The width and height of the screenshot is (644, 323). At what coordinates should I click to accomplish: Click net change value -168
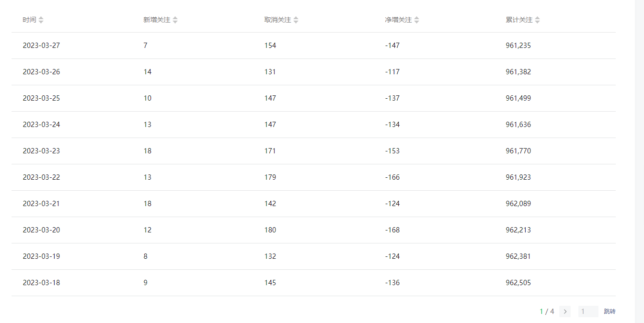392,230
